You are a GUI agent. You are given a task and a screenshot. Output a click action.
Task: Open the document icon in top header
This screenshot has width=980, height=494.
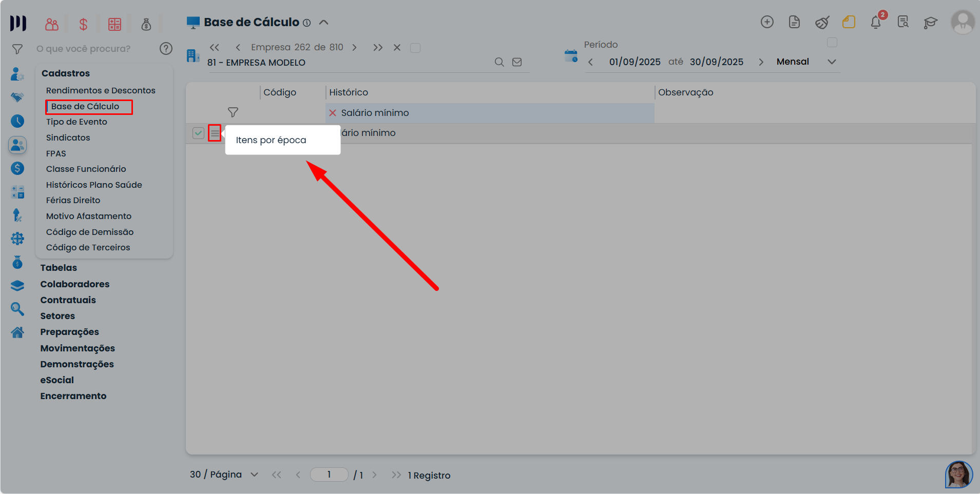(x=794, y=22)
